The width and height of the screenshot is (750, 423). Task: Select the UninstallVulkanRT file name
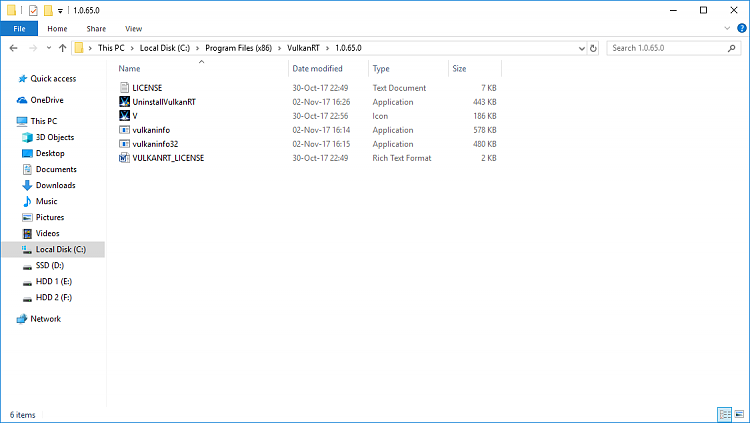pos(164,101)
